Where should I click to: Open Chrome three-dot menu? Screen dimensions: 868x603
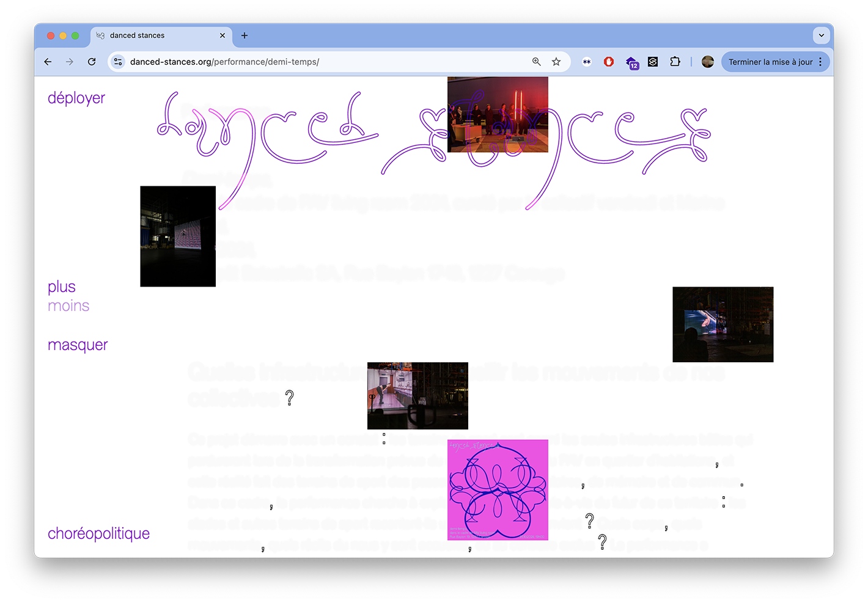click(x=820, y=62)
